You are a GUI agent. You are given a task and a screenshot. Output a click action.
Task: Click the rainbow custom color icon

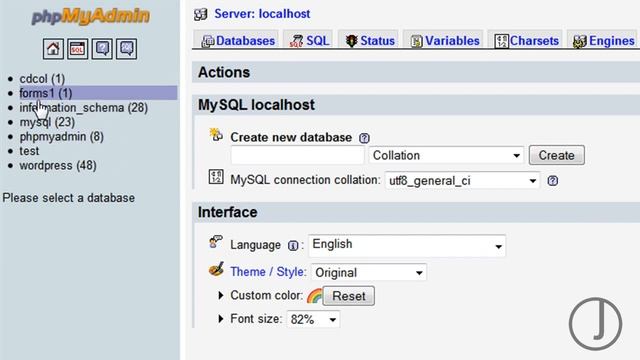tap(314, 296)
